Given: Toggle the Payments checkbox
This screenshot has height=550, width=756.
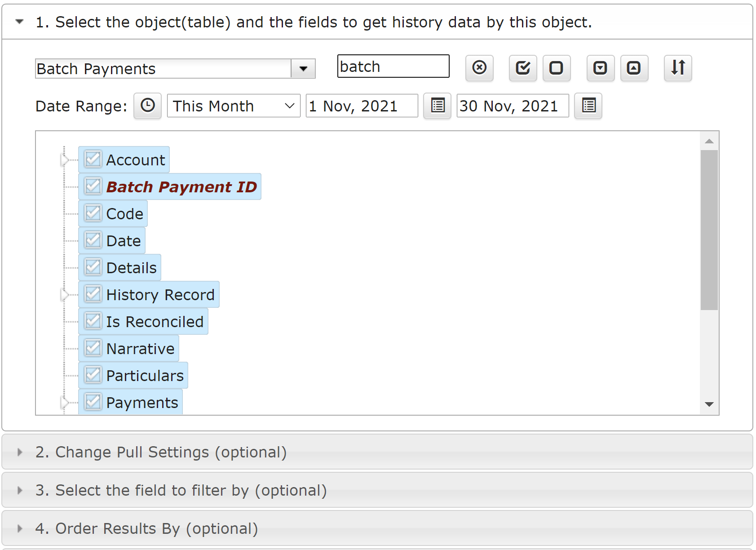Looking at the screenshot, I should (93, 402).
